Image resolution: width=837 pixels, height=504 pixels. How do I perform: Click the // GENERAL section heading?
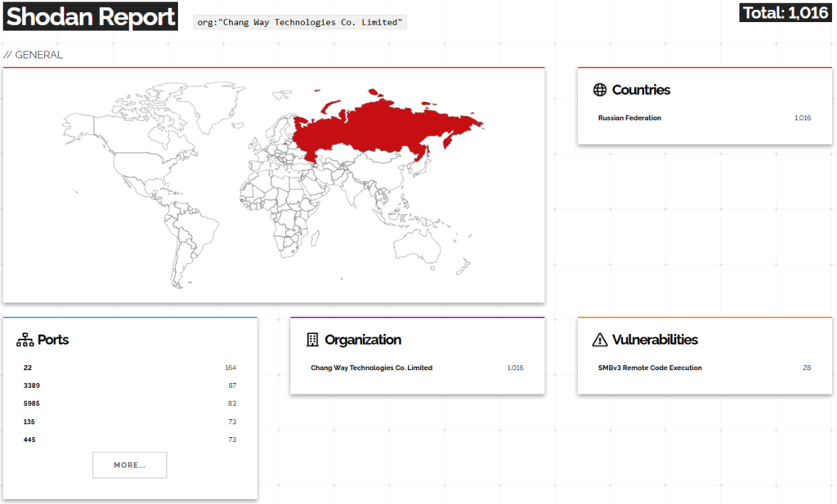tap(33, 55)
